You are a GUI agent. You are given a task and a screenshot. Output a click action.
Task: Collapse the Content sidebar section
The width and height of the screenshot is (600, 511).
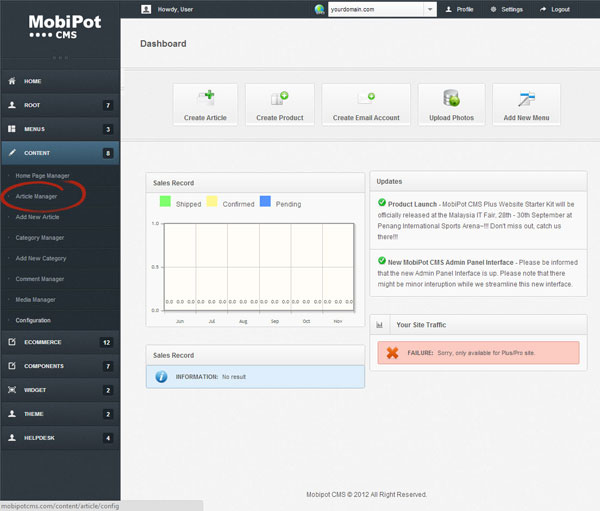60,153
